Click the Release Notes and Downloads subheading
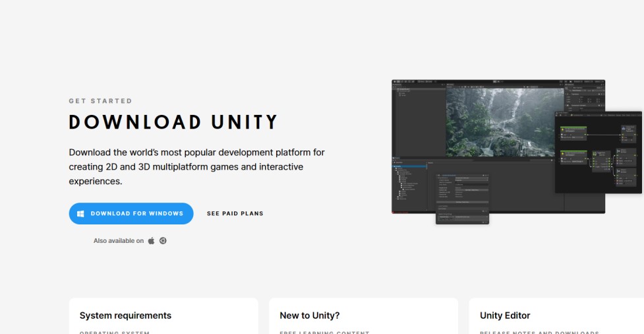Image resolution: width=644 pixels, height=334 pixels. click(x=539, y=332)
